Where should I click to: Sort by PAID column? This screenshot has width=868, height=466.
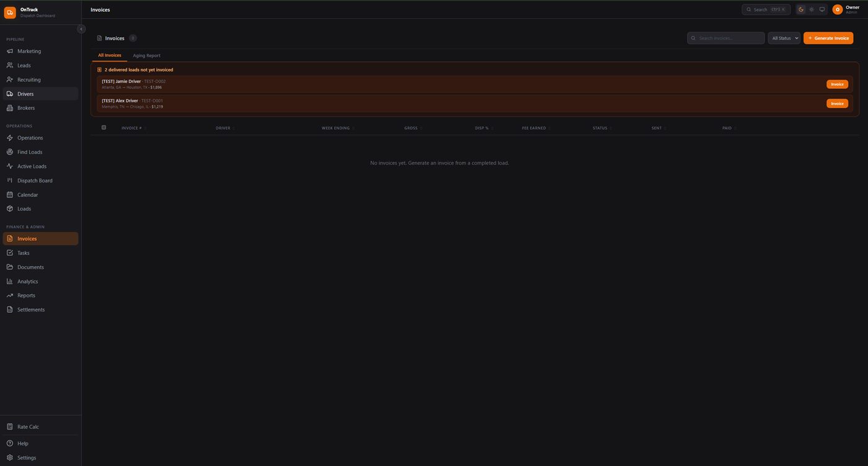point(729,128)
